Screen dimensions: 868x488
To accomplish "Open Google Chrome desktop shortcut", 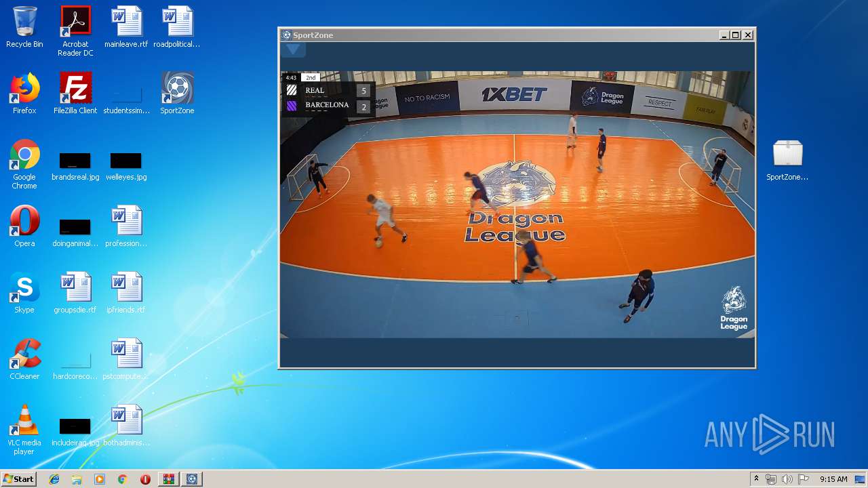I will point(24,164).
